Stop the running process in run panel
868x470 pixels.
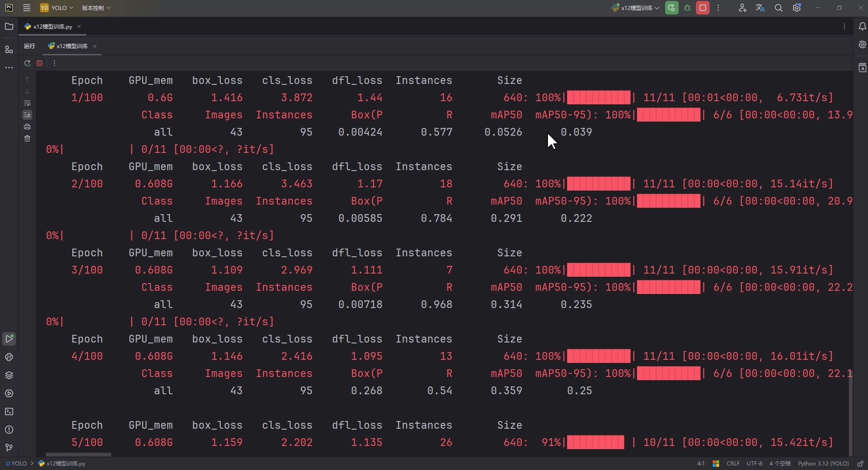(39, 63)
